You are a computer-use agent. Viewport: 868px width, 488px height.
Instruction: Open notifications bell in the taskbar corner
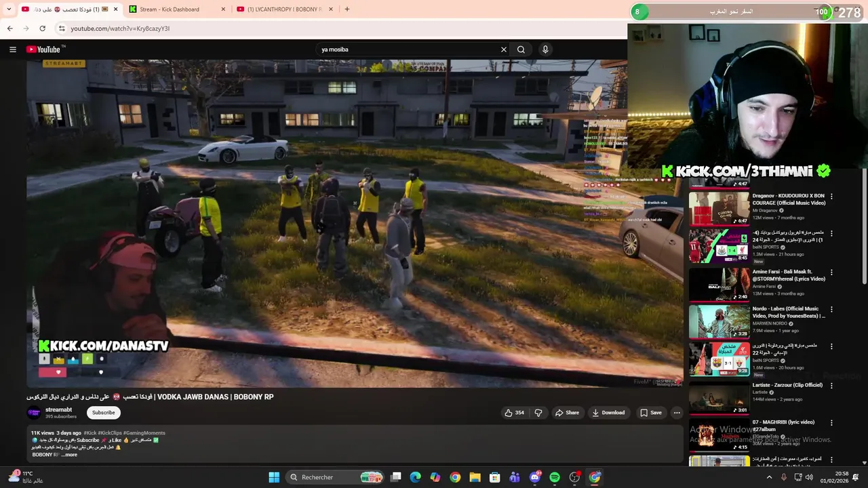pos(856,477)
